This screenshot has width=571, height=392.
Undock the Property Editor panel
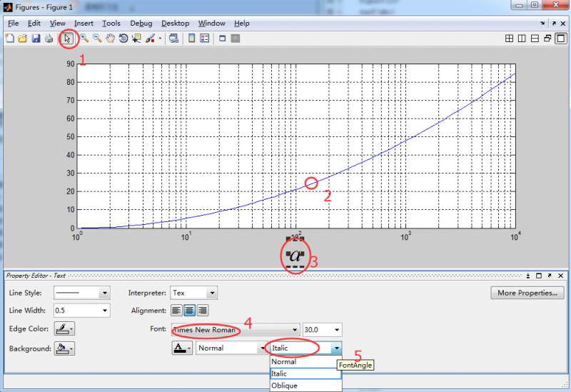click(550, 276)
